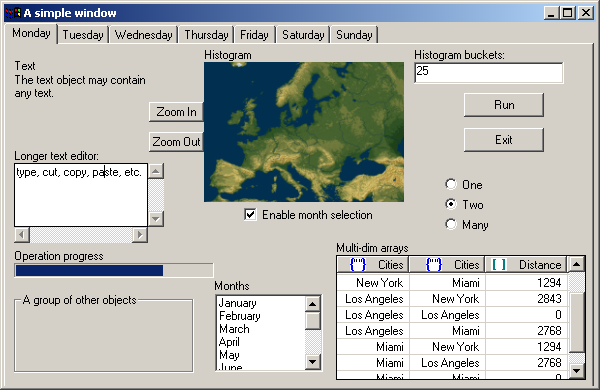The height and width of the screenshot is (390, 600).
Task: Select the Wednesday tab
Action: (143, 35)
